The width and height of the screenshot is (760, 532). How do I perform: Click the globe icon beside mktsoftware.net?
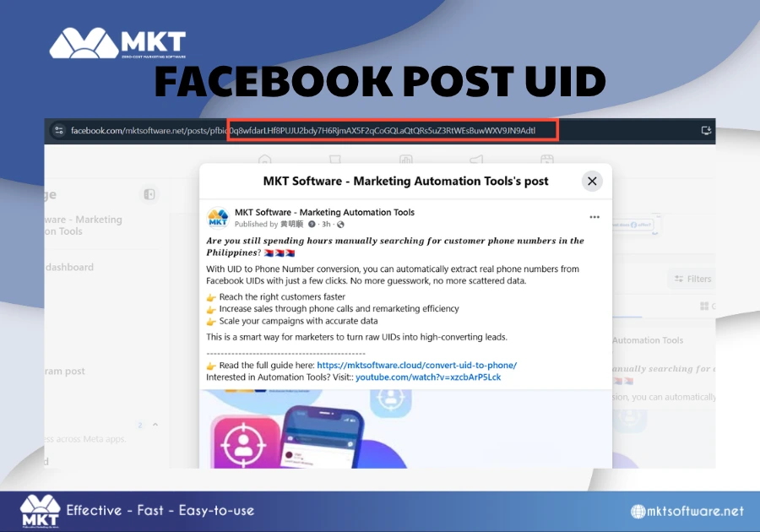click(x=638, y=511)
